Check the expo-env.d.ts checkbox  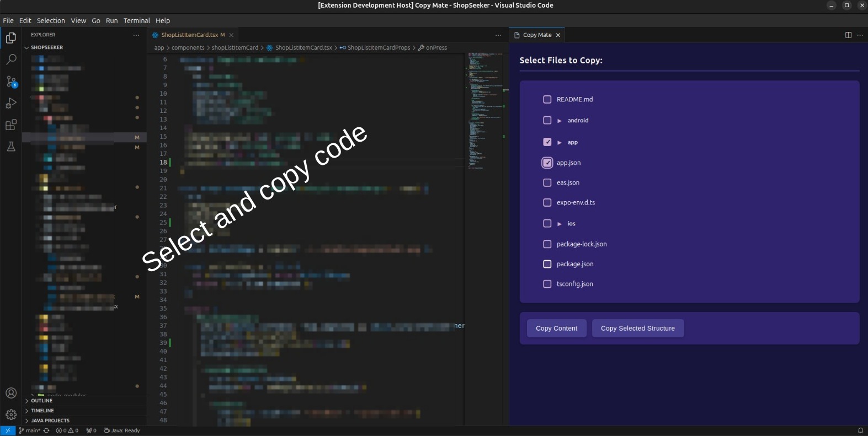(547, 202)
